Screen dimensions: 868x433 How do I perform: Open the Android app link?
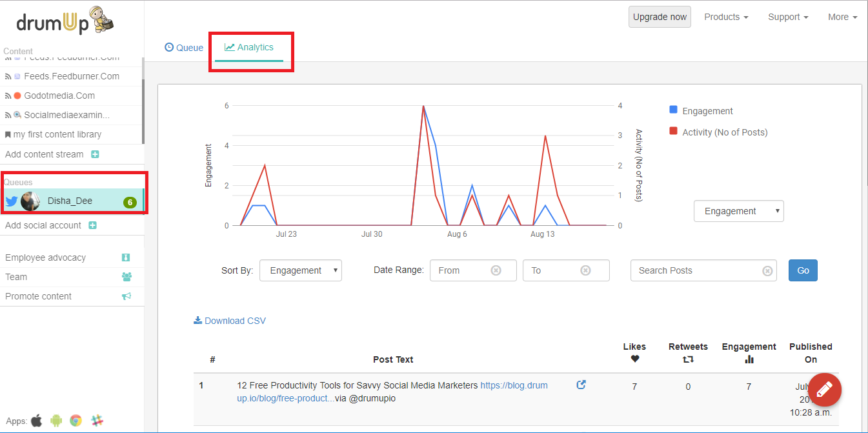[x=56, y=421]
